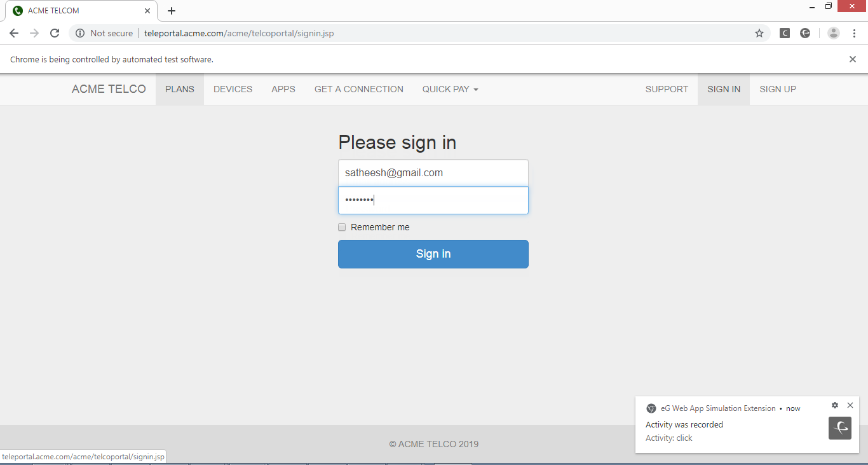This screenshot has height=465, width=868.
Task: Dismiss the automated test software infobar
Action: tap(853, 59)
